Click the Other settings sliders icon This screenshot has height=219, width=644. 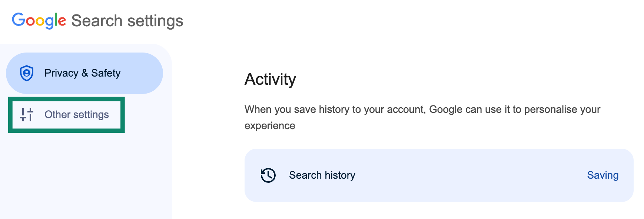27,115
